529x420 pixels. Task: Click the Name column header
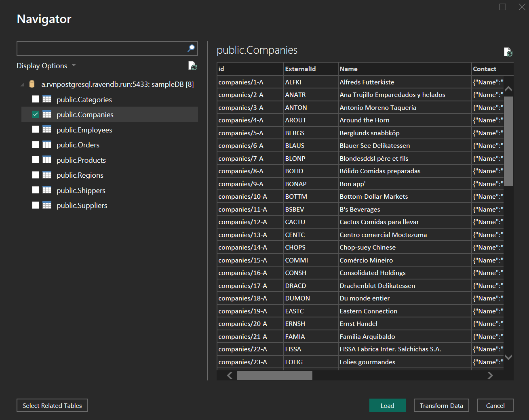pos(405,69)
